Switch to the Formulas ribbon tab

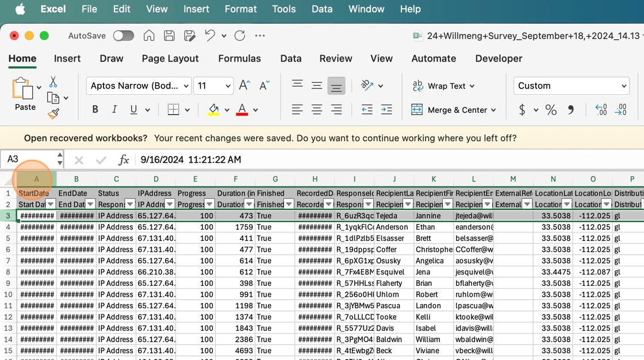pos(239,59)
